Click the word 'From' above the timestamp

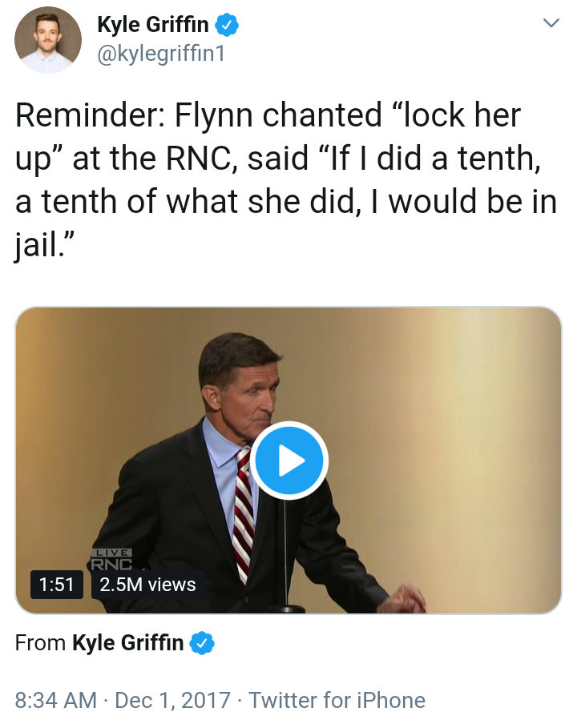click(40, 643)
